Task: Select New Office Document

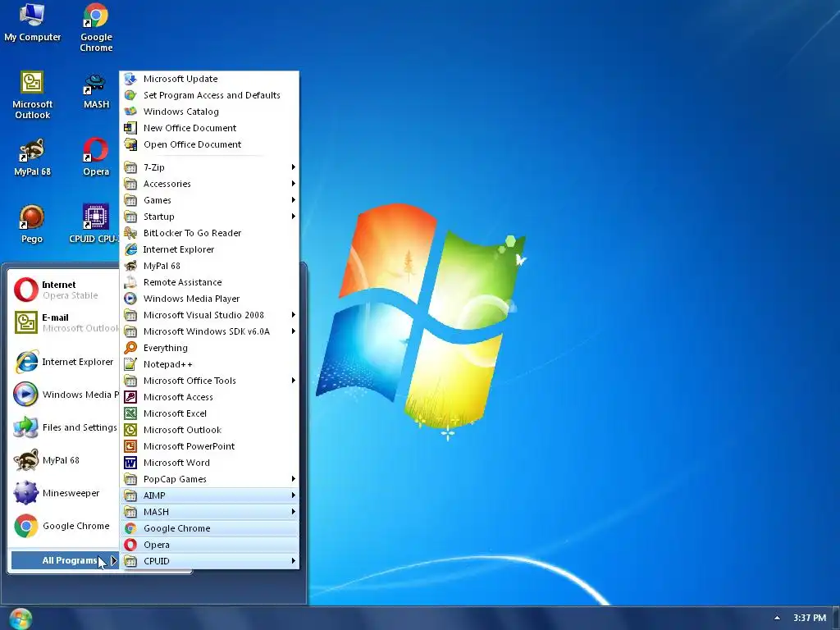Action: click(x=209, y=128)
